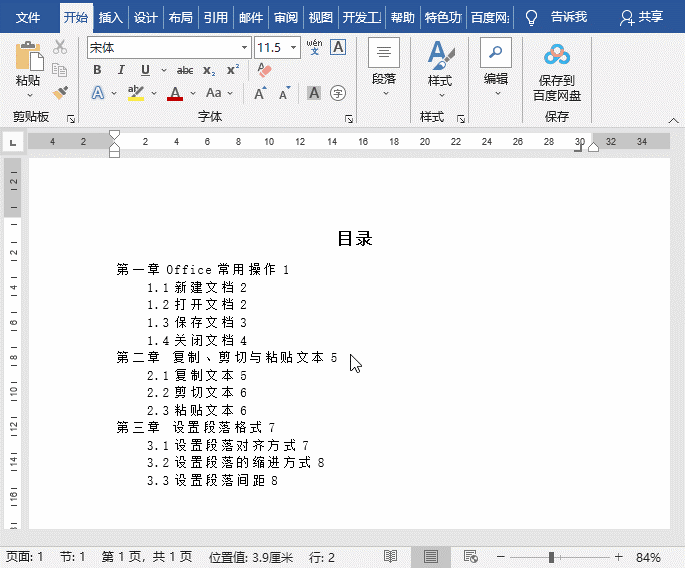The width and height of the screenshot is (685, 568).
Task: Open the font size 11.5 dropdown
Action: [x=294, y=47]
